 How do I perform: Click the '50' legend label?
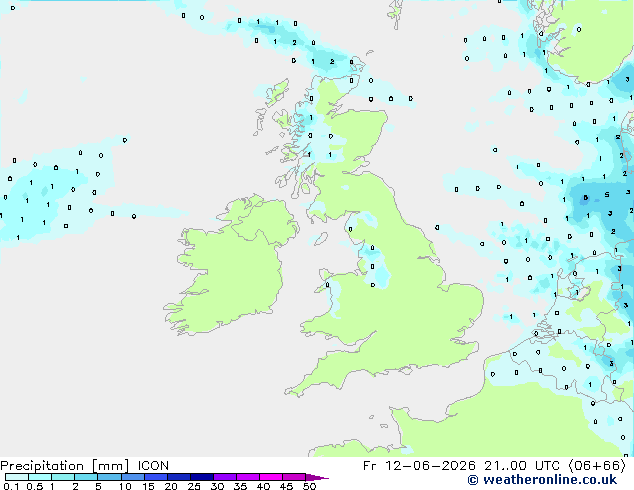[309, 486]
